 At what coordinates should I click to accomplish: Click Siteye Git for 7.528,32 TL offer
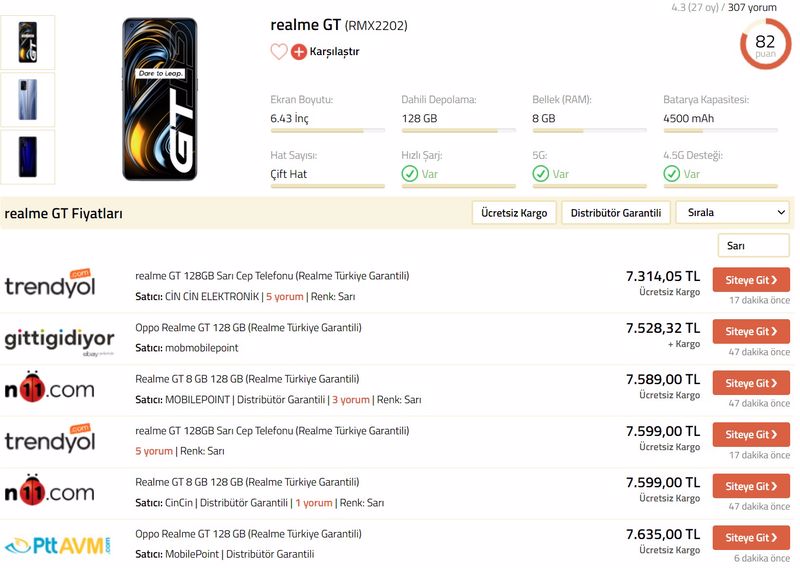(751, 331)
